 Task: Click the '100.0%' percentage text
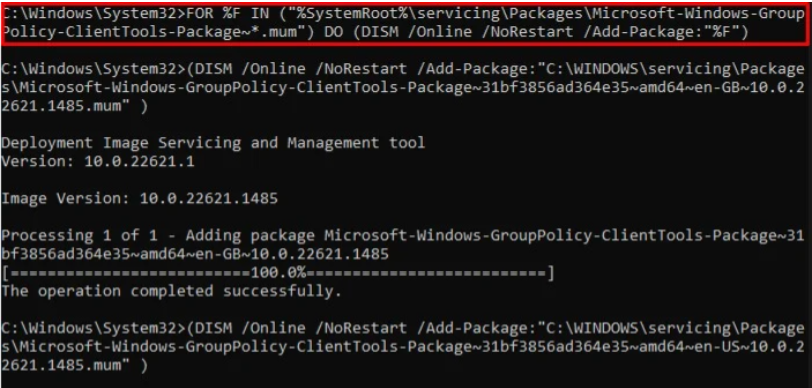tap(278, 272)
